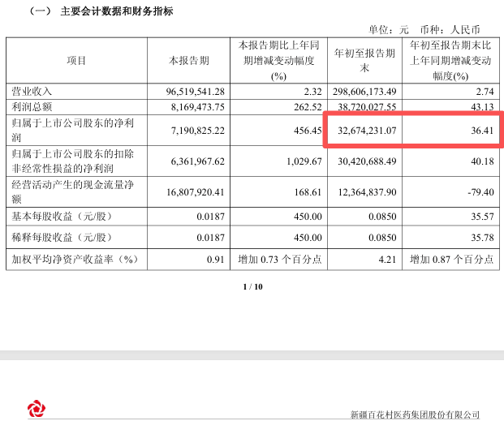Click row label 加权平均净资产收益率（%）
The height and width of the screenshot is (421, 504).
pos(75,259)
